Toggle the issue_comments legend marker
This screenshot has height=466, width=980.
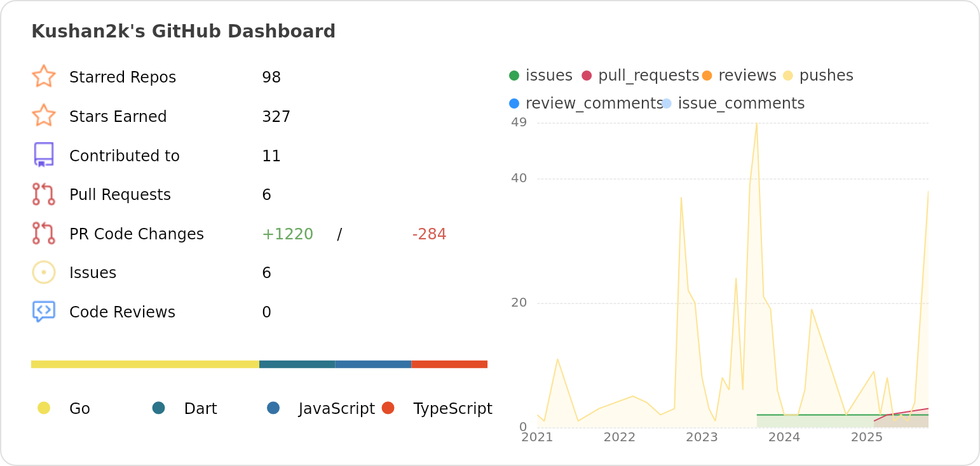click(x=667, y=103)
